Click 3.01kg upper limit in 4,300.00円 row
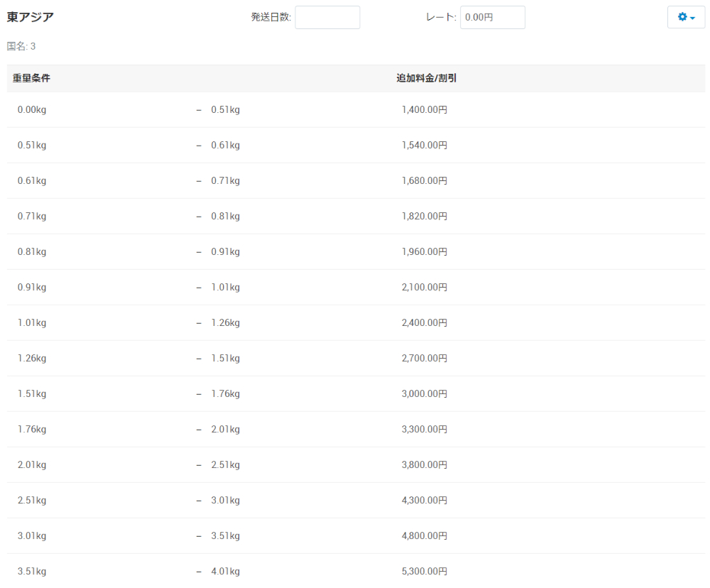 (x=226, y=500)
